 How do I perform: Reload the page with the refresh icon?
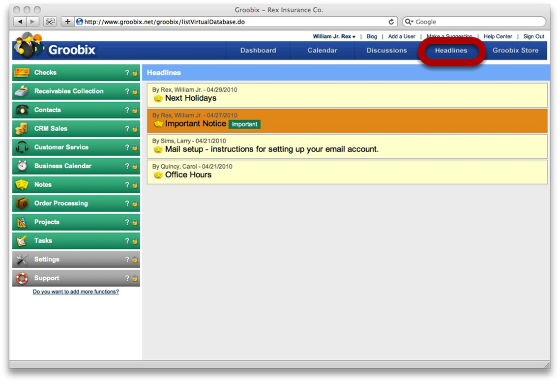point(391,22)
